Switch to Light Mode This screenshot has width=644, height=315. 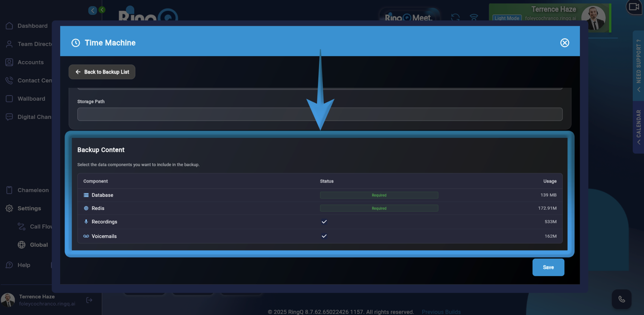507,18
